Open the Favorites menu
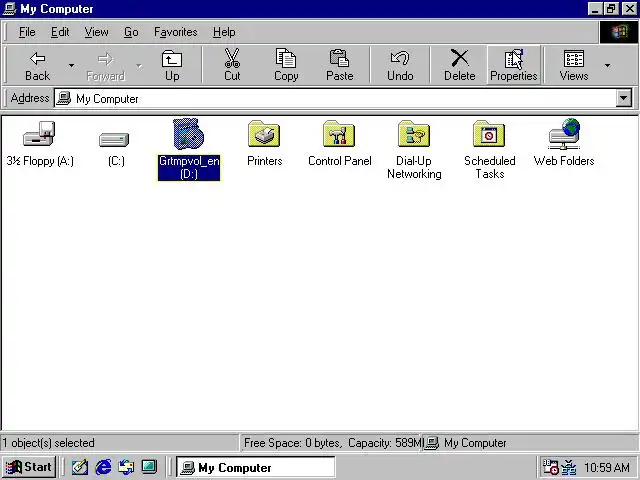 click(176, 32)
